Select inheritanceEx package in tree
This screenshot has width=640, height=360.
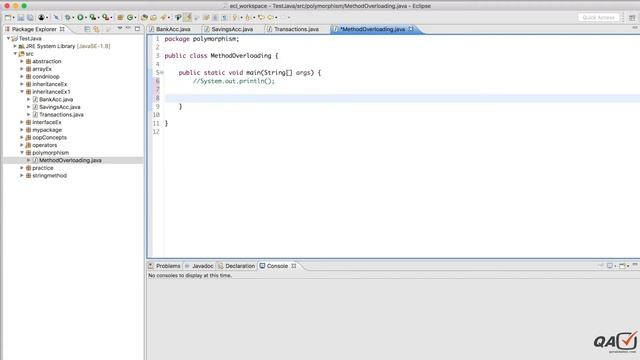tap(50, 84)
